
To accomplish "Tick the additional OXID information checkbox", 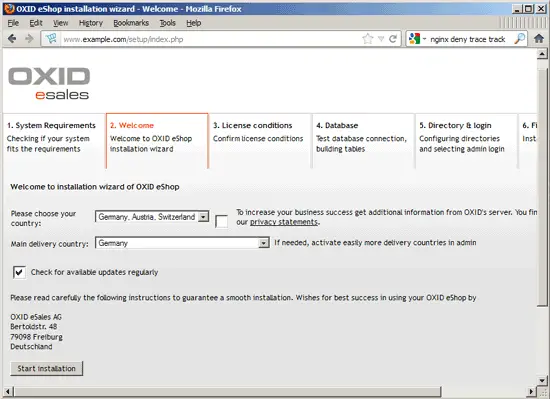I will pos(221,221).
